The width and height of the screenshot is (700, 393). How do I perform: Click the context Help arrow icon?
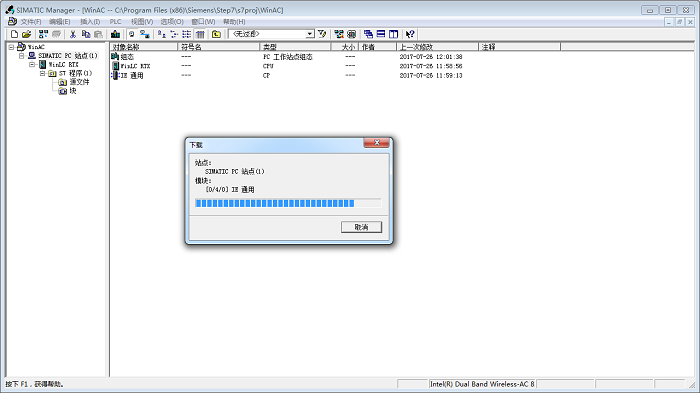pos(410,34)
